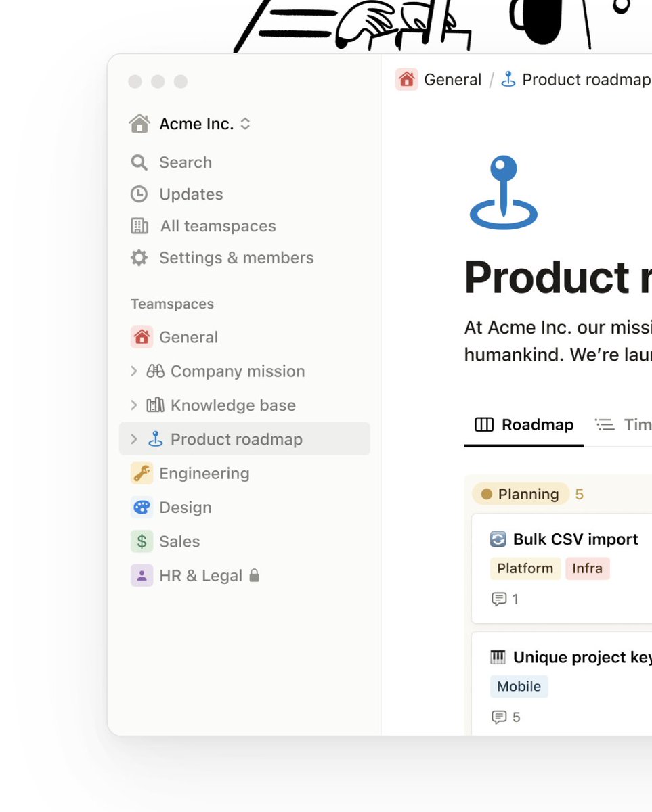Click the Acme Inc. house icon
This screenshot has width=652, height=812.
click(139, 124)
